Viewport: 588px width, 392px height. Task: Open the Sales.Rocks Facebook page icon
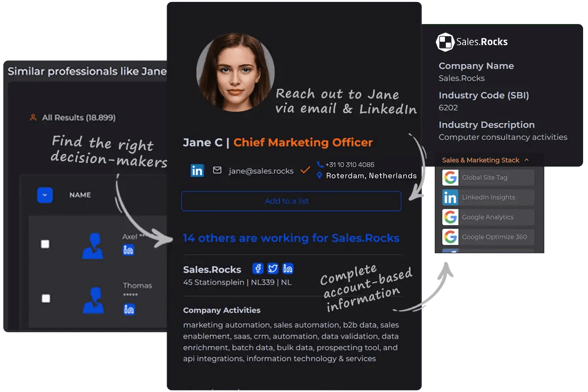coord(258,269)
